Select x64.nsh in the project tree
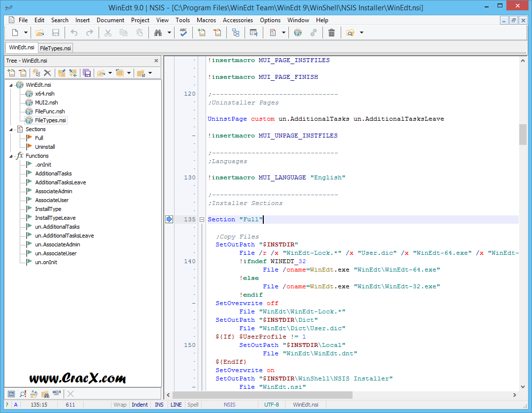This screenshot has height=413, width=532. click(x=45, y=94)
